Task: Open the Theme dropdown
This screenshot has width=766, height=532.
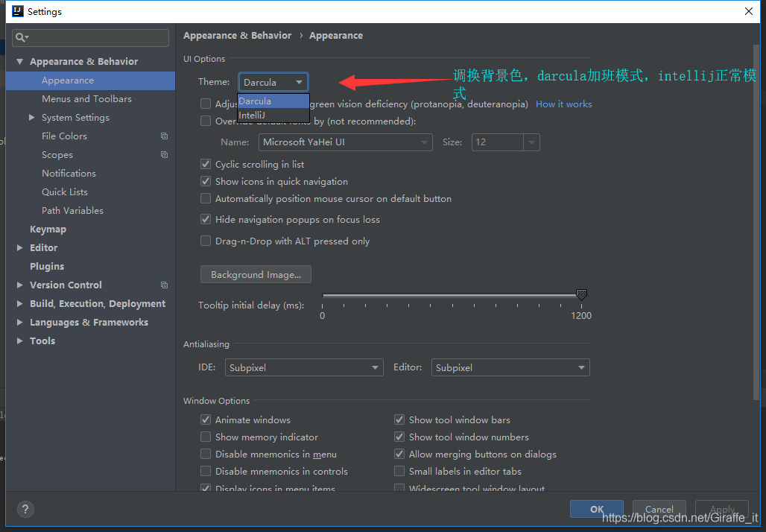Action: point(273,82)
